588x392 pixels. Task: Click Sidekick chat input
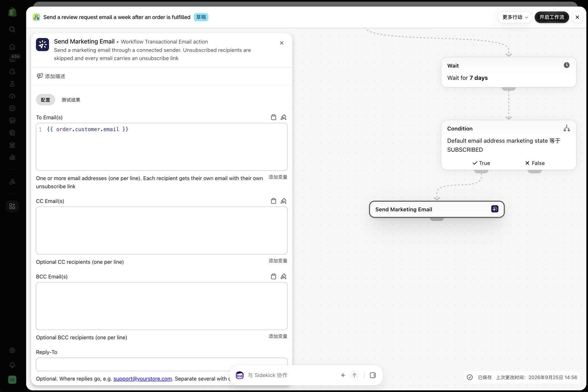291,375
